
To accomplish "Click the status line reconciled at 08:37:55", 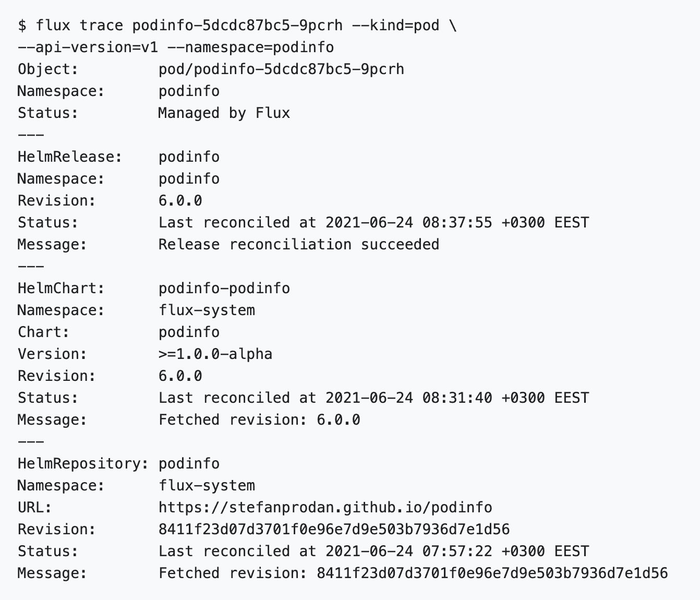I will pos(373,223).
